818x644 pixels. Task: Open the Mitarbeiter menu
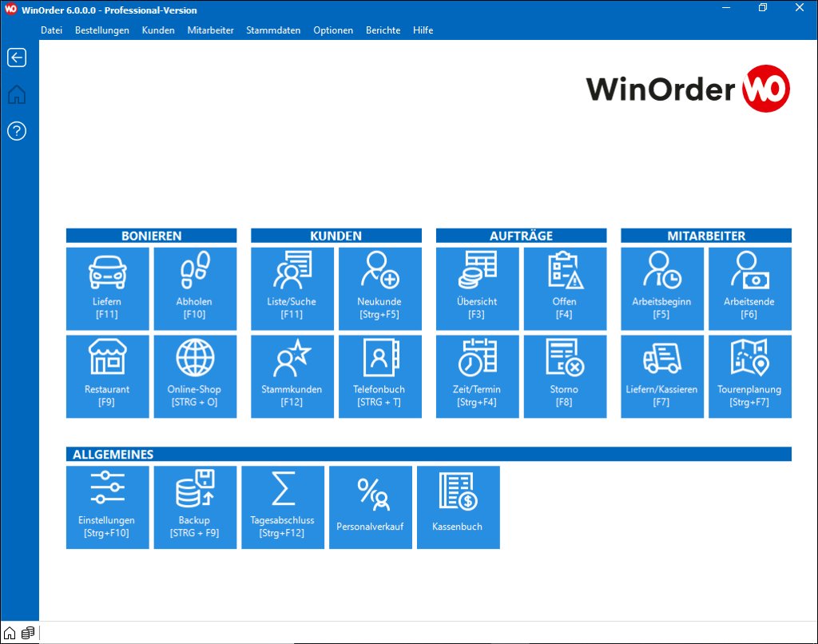pos(211,30)
